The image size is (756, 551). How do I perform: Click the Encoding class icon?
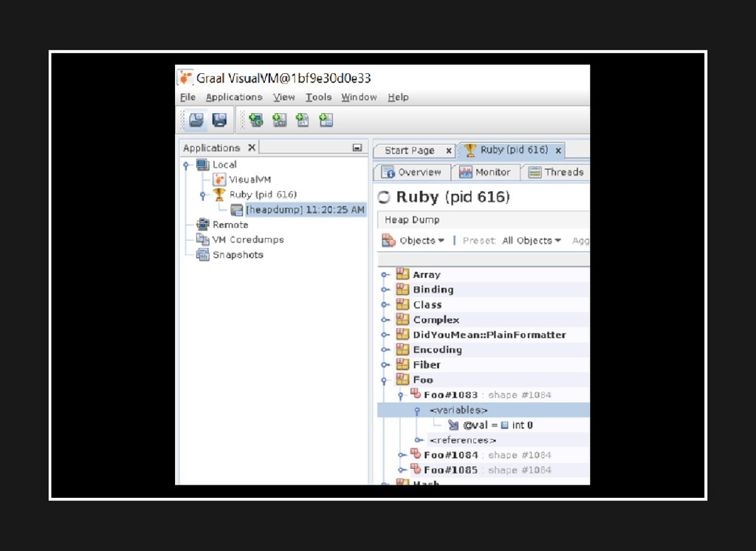pos(402,349)
